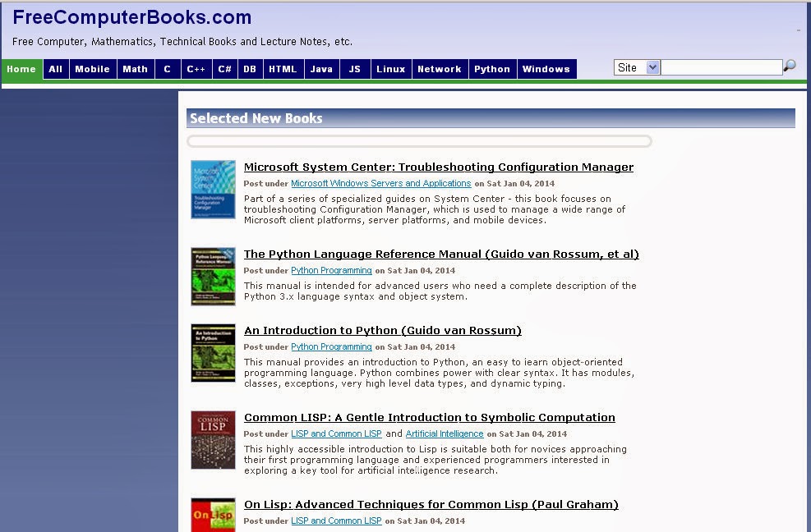Viewport: 811px width, 532px height.
Task: Switch to the Mobile tab
Action: [93, 69]
